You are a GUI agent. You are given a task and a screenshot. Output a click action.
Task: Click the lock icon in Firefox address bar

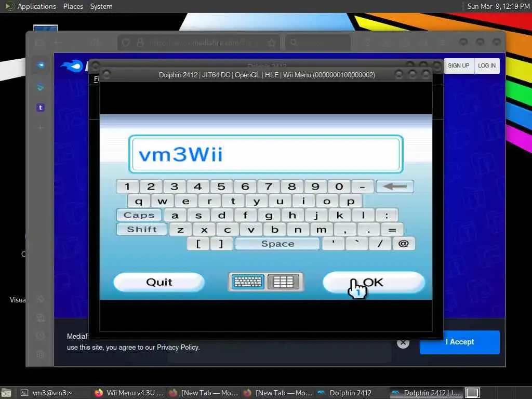tap(140, 43)
